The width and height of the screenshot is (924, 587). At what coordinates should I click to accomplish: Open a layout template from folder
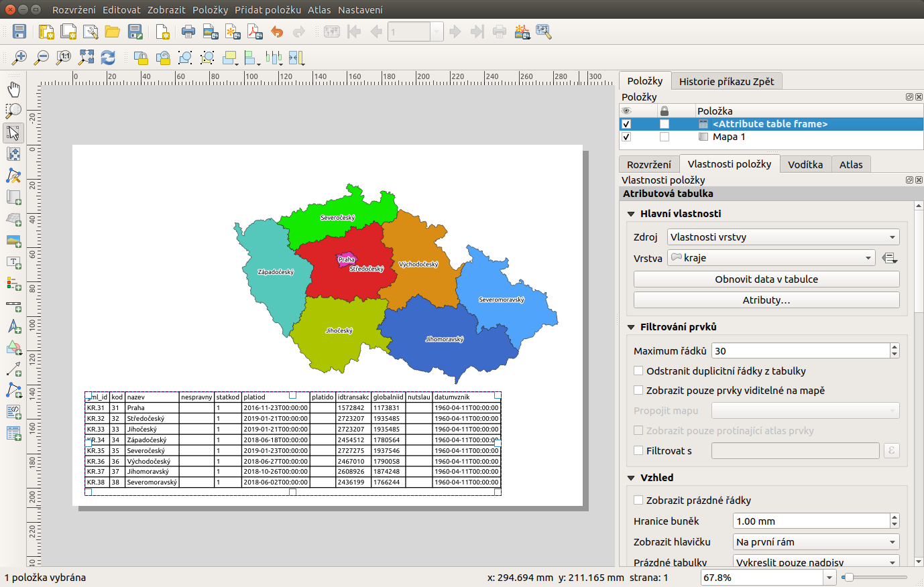[x=112, y=31]
